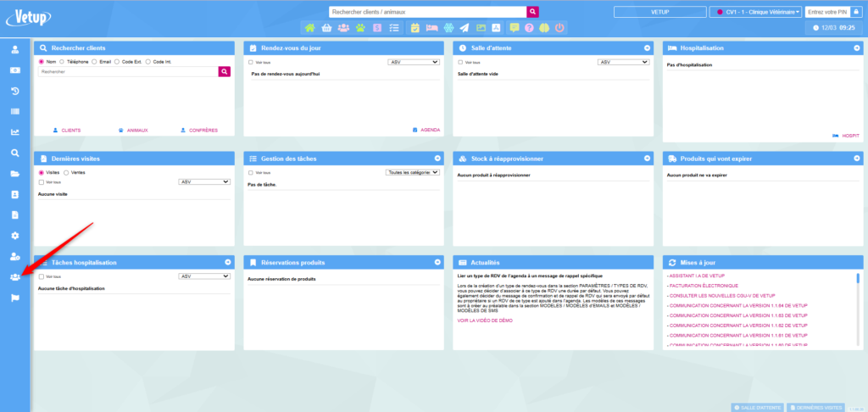Open the CV1 Clinique Vétérinaire selector

pos(756,12)
